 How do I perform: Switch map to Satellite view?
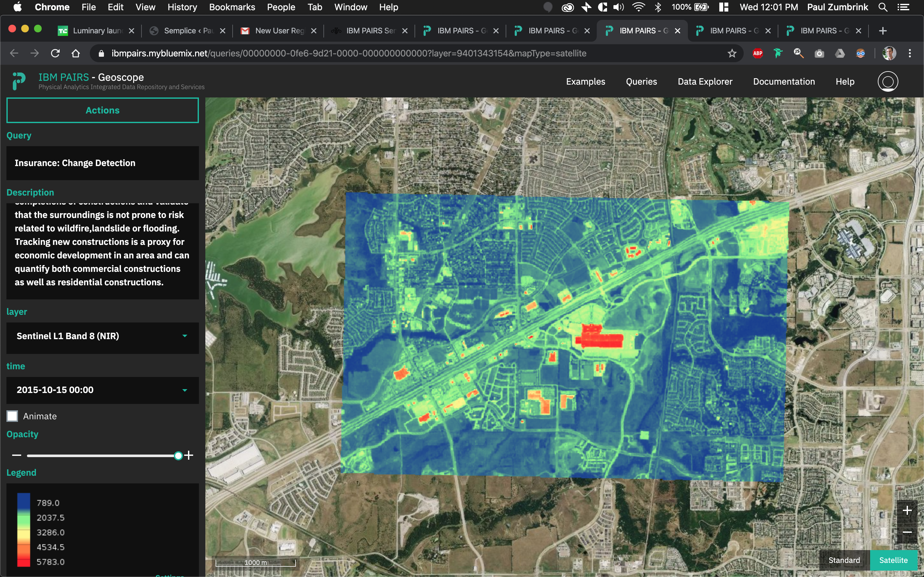[x=893, y=560]
